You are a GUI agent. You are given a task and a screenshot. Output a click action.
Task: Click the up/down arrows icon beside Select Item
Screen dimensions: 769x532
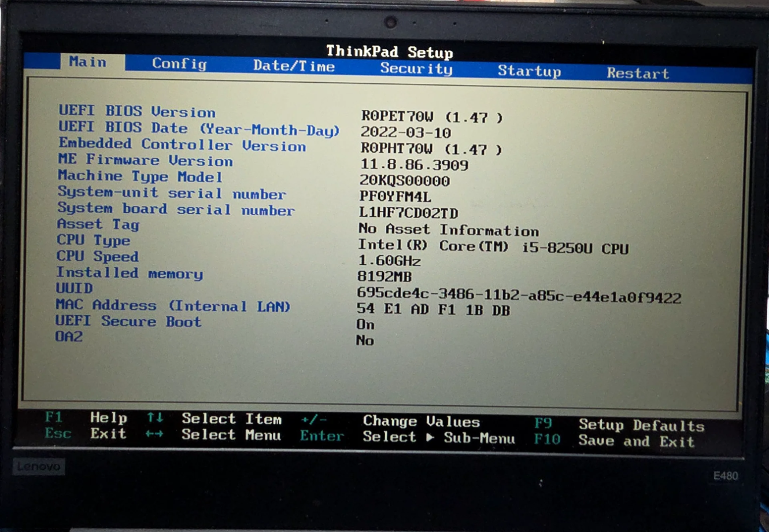tap(154, 418)
